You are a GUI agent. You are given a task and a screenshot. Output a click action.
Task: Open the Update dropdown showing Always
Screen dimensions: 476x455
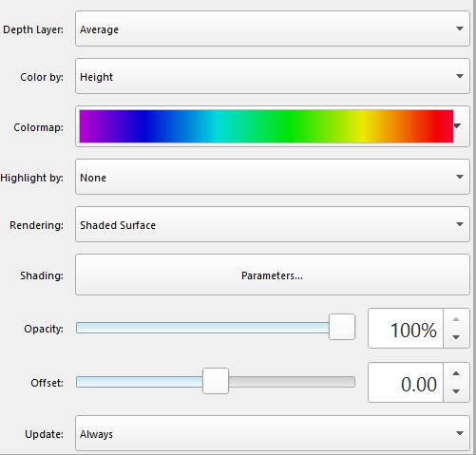(273, 433)
